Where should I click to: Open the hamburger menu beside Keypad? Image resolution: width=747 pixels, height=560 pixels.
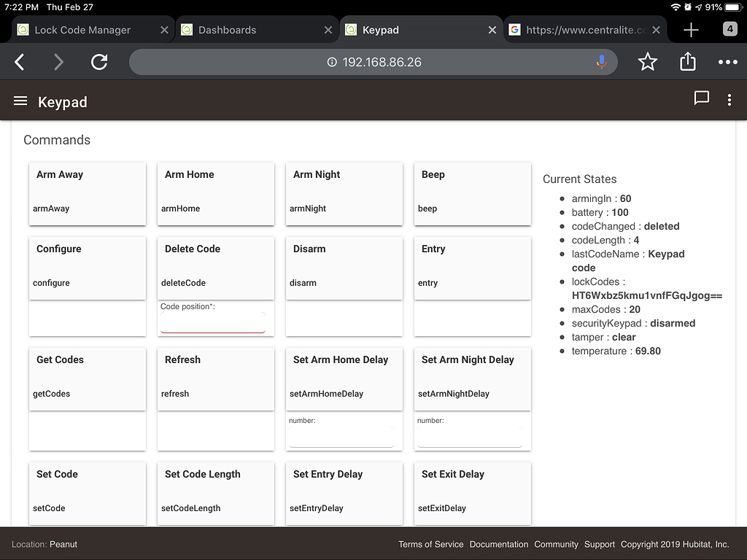(20, 101)
